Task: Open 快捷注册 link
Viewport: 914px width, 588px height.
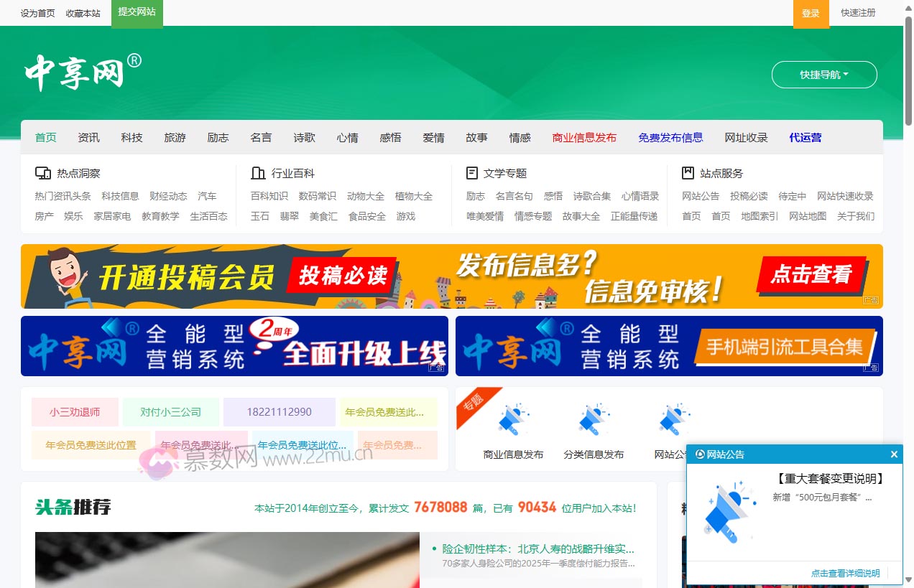Action: [x=858, y=13]
